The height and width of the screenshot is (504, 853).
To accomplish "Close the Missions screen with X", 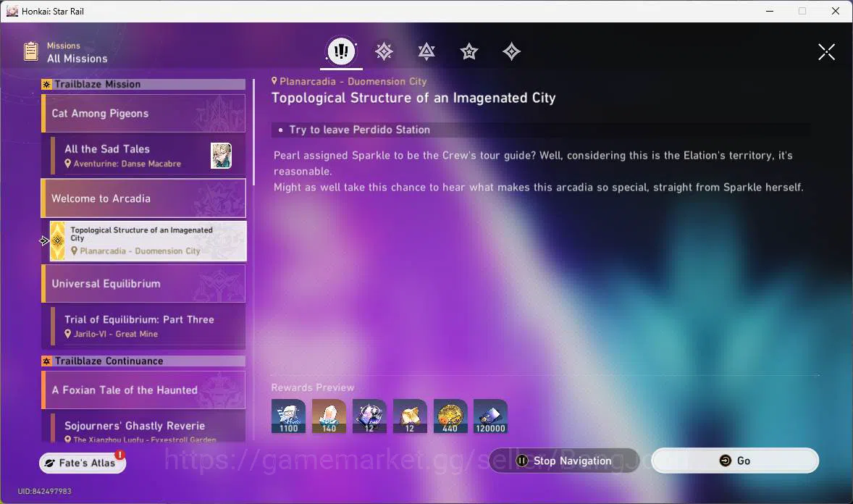I will pyautogui.click(x=826, y=52).
